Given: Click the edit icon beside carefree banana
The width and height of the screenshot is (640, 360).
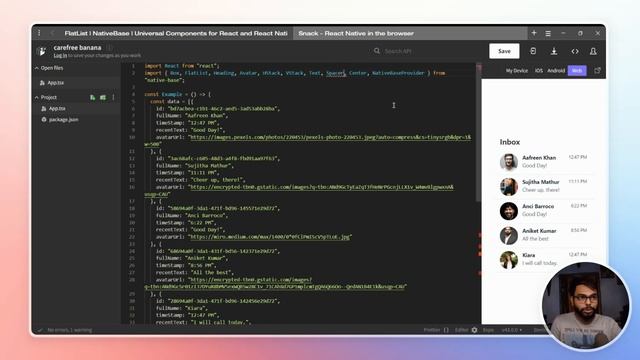Looking at the screenshot, I should [109, 48].
